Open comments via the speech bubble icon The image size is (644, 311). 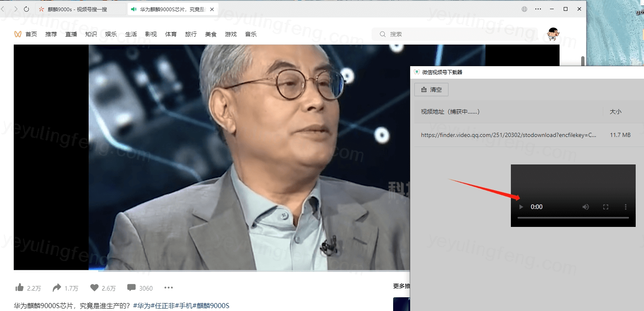click(x=131, y=288)
